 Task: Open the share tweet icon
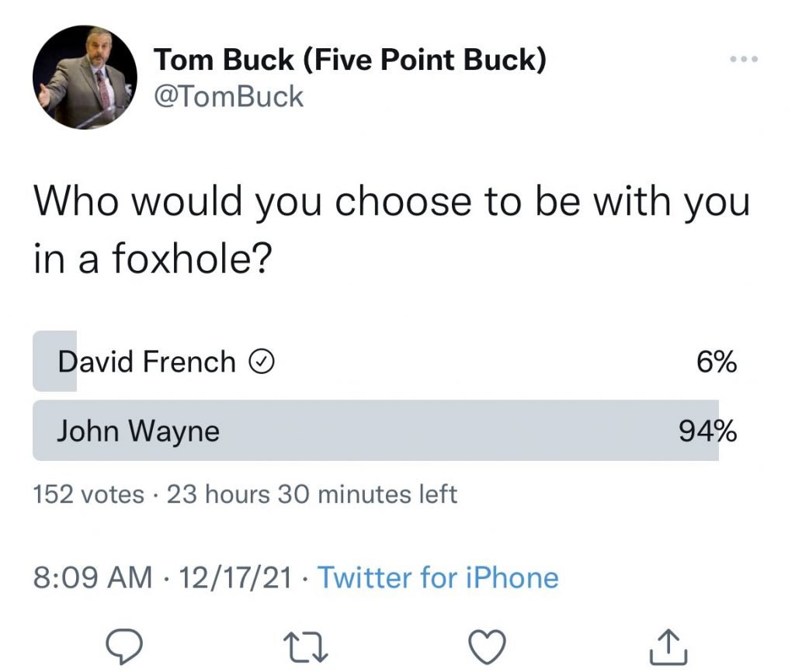coord(668,646)
